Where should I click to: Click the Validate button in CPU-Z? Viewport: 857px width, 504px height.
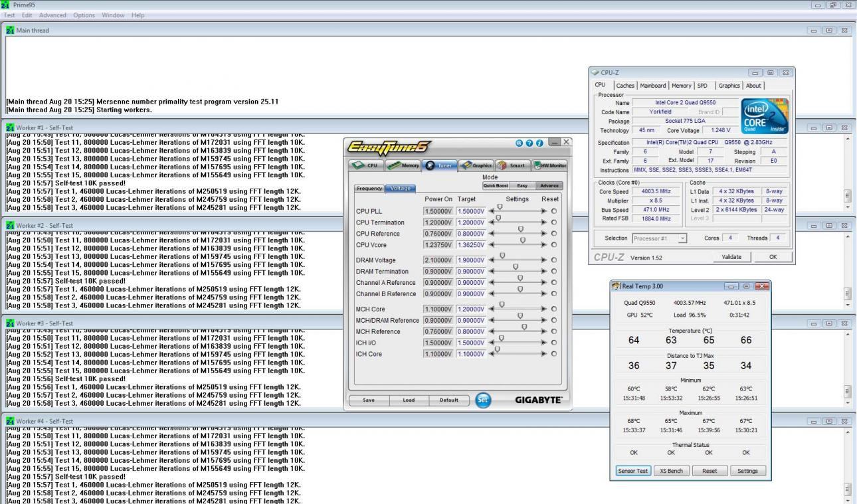click(731, 257)
